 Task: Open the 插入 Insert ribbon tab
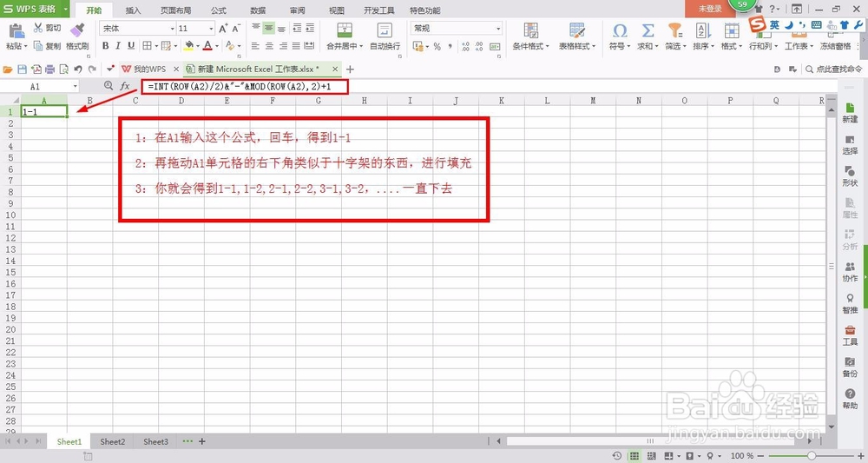click(133, 10)
